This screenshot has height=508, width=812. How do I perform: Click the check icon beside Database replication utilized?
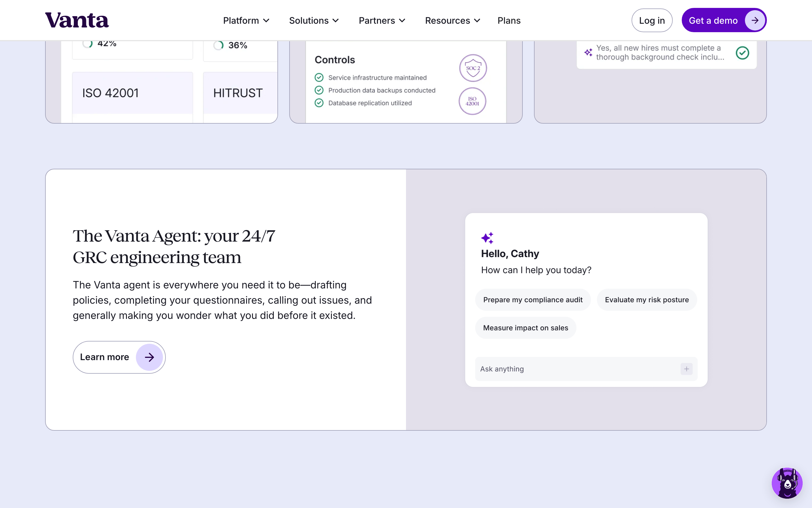(x=319, y=103)
